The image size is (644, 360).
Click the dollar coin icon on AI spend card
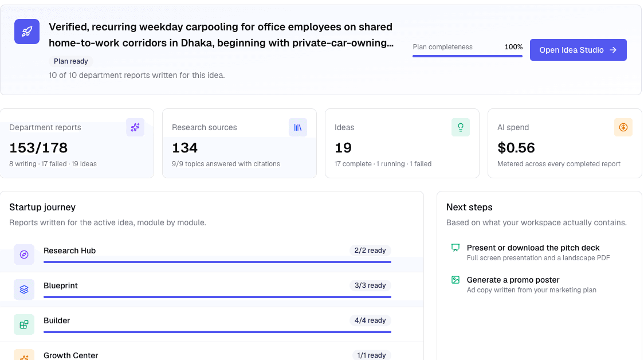[x=623, y=127]
